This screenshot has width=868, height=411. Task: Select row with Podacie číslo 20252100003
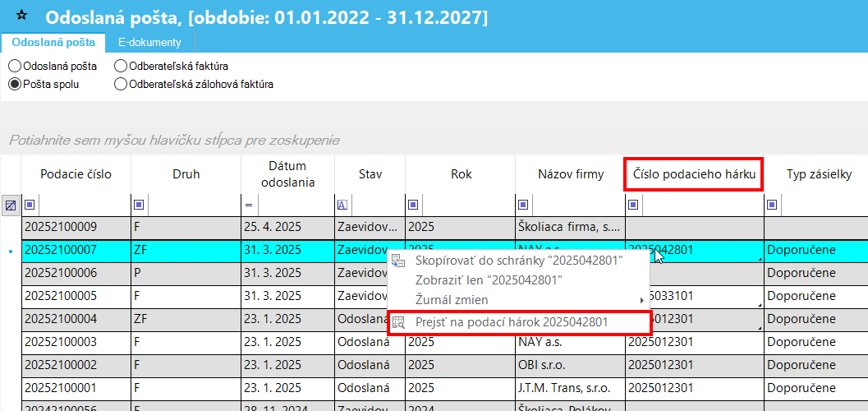tap(76, 342)
